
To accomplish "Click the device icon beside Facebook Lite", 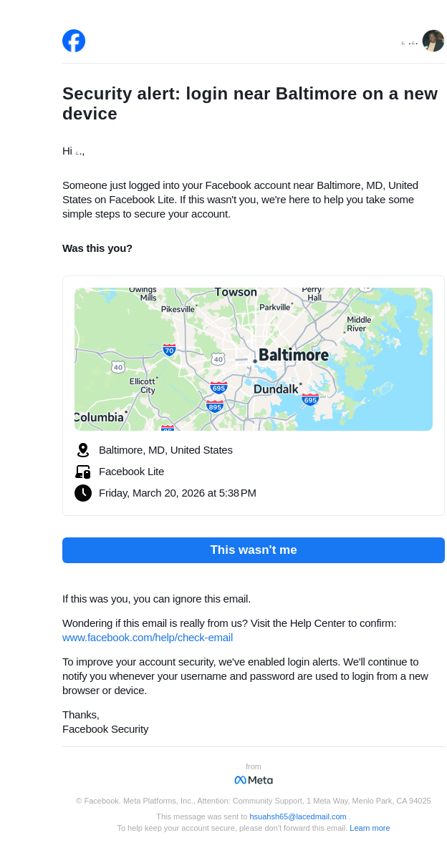I will [x=83, y=472].
